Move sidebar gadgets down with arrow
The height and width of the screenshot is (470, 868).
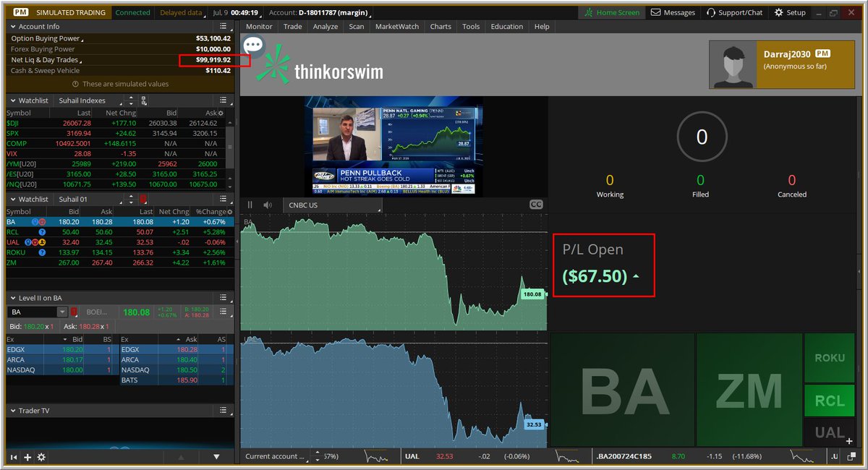click(216, 457)
